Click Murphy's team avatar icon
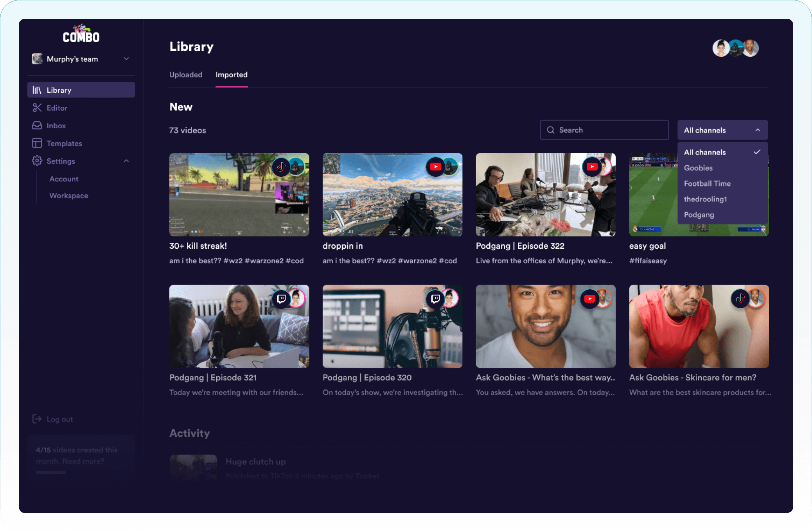This screenshot has width=812, height=531. coord(37,59)
